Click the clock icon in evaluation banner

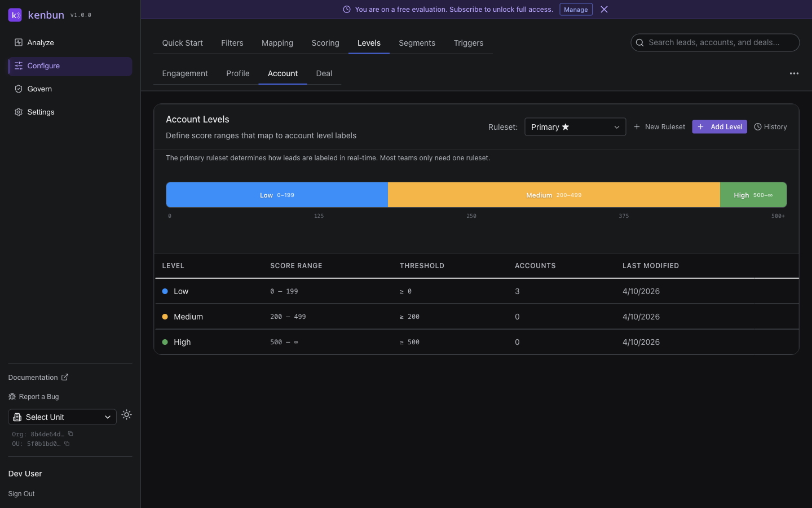tap(347, 10)
